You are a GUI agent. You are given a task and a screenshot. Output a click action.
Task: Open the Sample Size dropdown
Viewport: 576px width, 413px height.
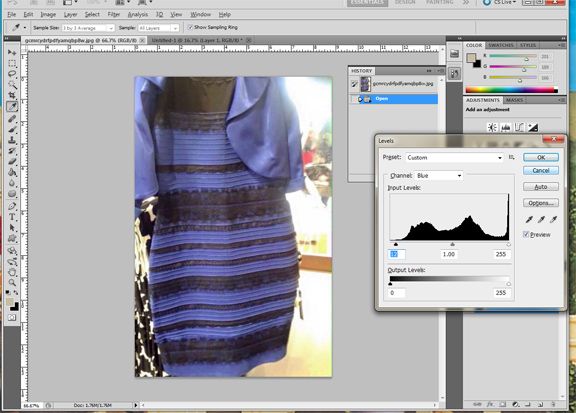coord(88,28)
